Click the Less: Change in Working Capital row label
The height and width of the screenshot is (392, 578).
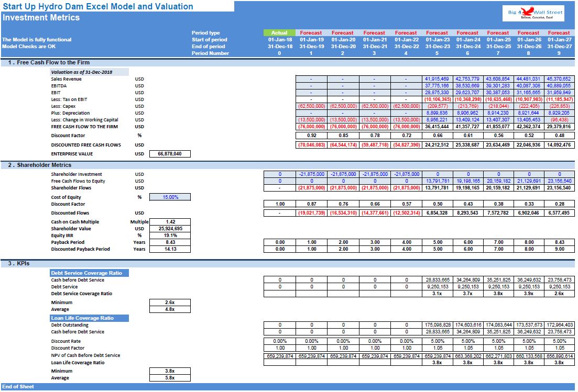point(84,120)
